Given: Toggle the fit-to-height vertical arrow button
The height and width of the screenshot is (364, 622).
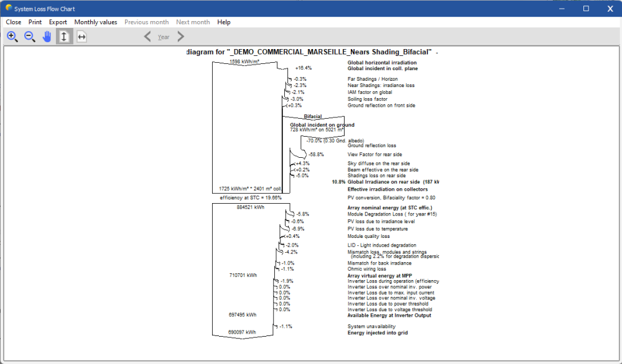Looking at the screenshot, I should tap(64, 37).
